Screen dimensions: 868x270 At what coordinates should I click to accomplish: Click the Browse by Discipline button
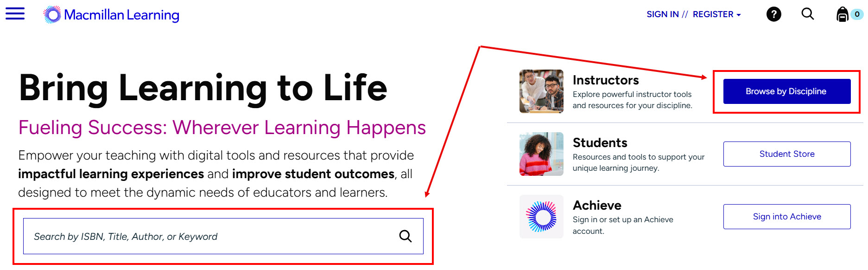pyautogui.click(x=786, y=91)
